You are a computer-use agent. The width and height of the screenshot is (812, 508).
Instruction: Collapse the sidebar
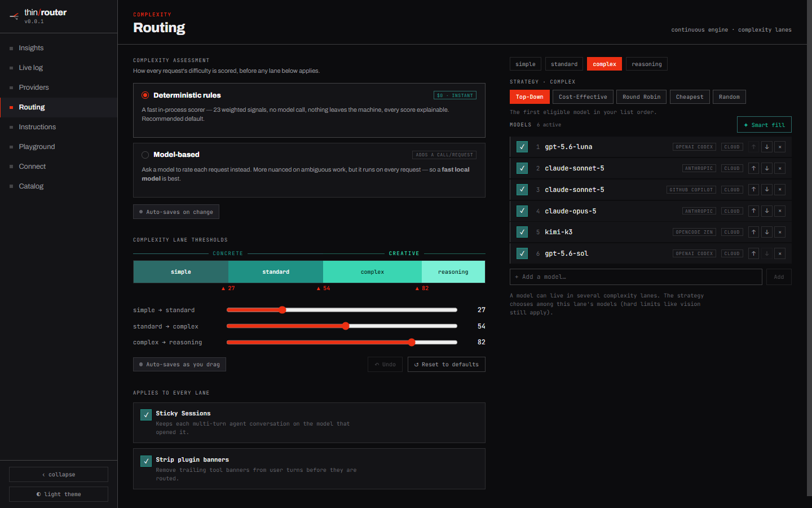(x=59, y=474)
